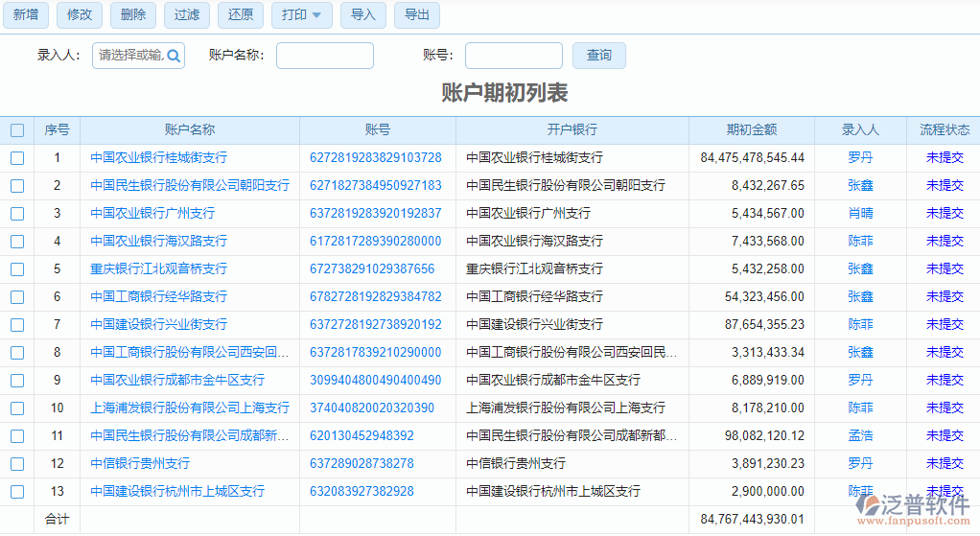Click the search magnifier icon in 录入人 field
980x536 pixels.
click(174, 56)
